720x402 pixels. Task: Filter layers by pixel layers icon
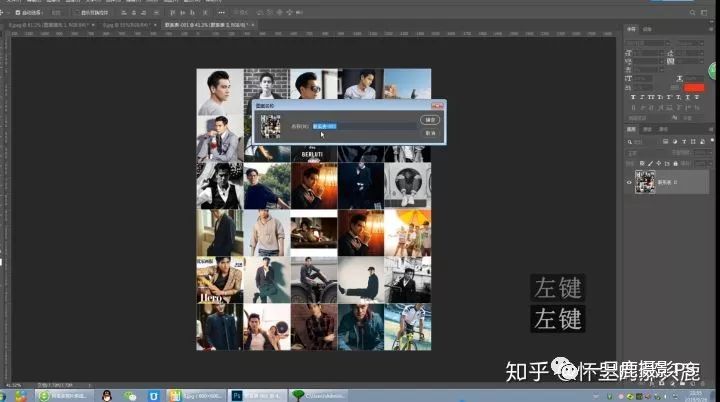pyautogui.click(x=665, y=142)
